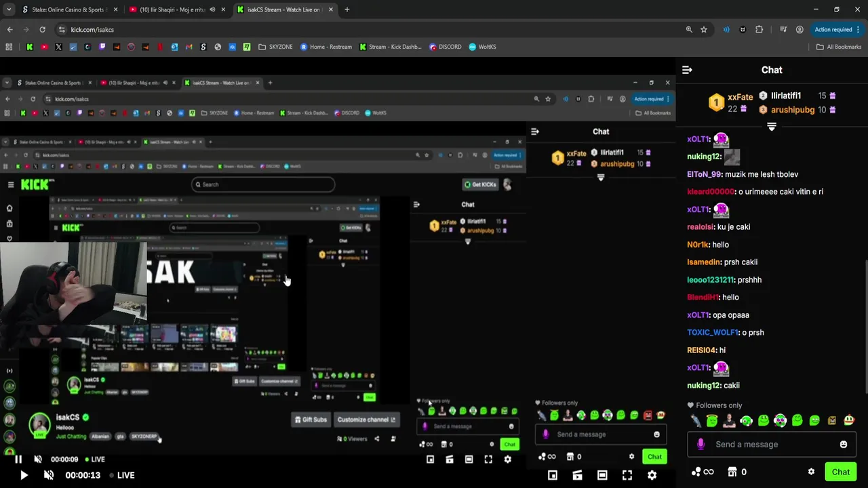This screenshot has width=868, height=488.
Task: Click the isakCS streamer avatar with LIVE badge
Action: (39, 425)
